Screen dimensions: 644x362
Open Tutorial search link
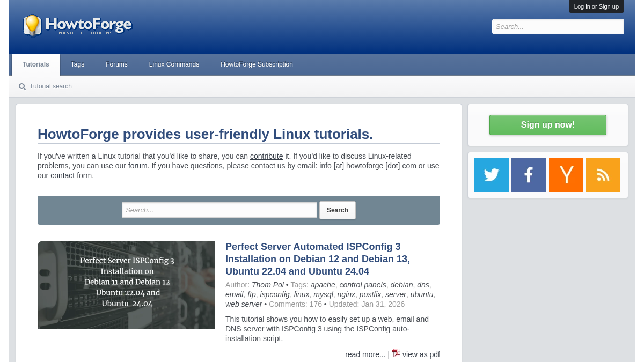(x=50, y=86)
